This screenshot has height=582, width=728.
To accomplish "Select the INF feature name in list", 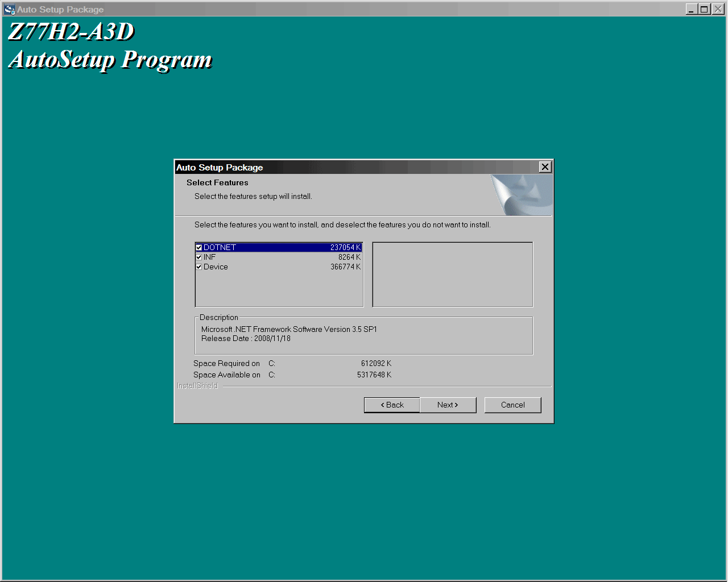I will pos(210,257).
